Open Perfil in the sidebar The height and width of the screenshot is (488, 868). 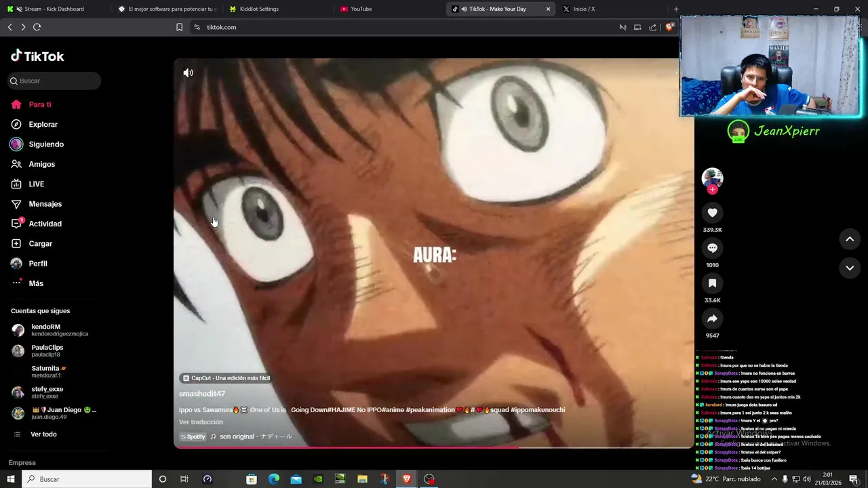click(x=37, y=264)
